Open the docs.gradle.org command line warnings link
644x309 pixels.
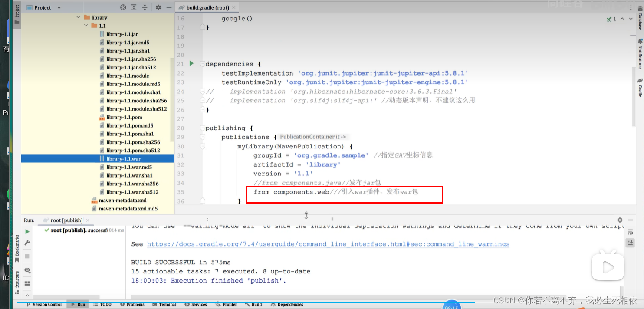tap(328, 244)
